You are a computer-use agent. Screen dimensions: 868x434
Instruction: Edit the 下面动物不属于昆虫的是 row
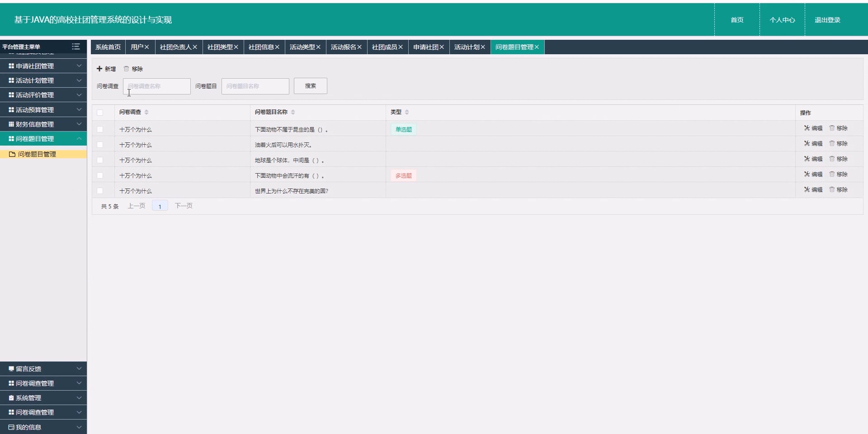pos(813,128)
